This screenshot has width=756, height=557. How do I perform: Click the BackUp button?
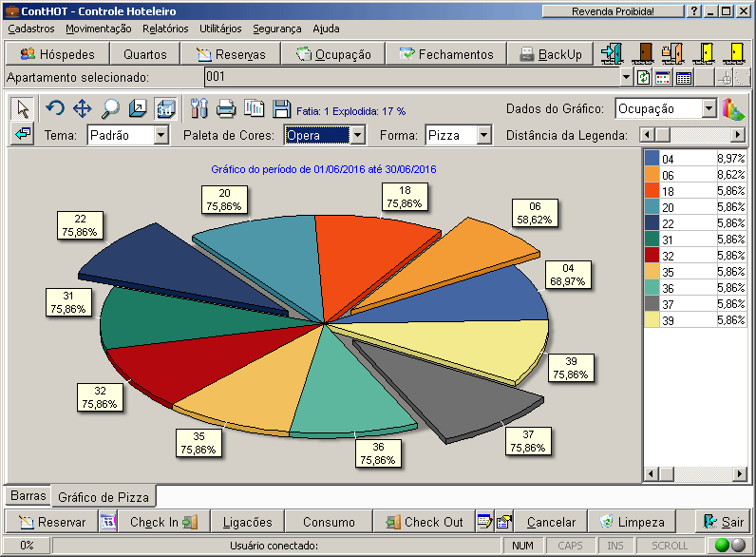pos(551,54)
